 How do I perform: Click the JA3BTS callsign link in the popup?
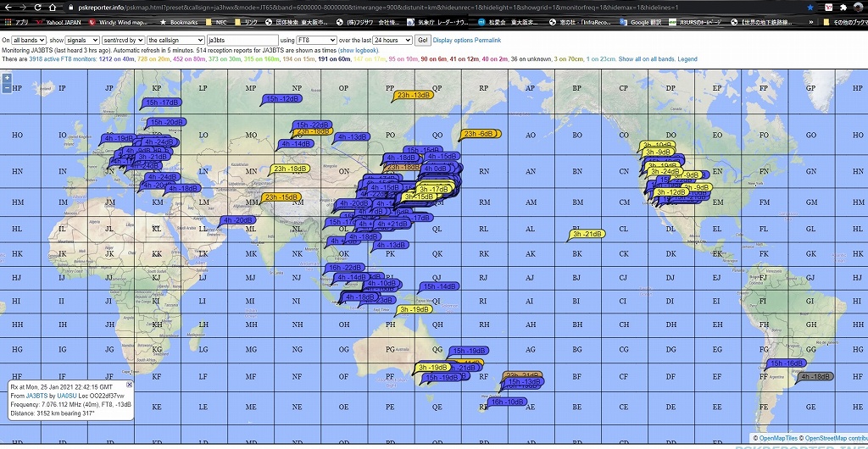tap(36, 396)
